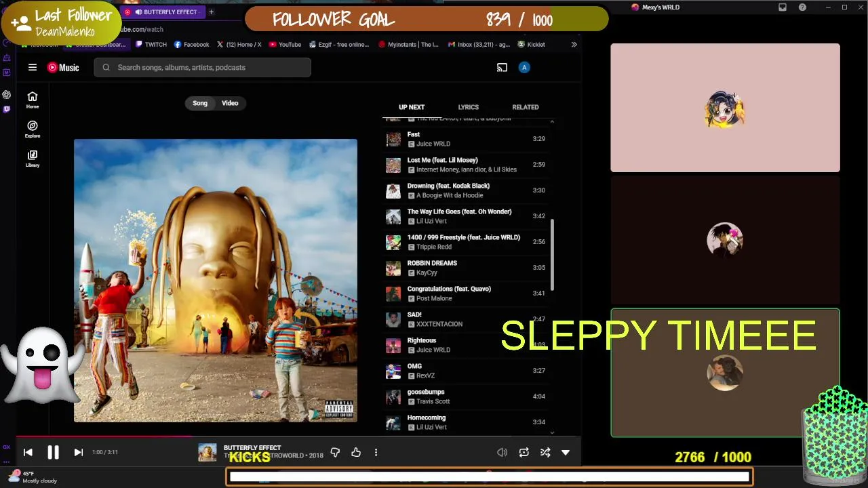Skip to the next track
Screen dimensions: 868x488
[x=78, y=452]
